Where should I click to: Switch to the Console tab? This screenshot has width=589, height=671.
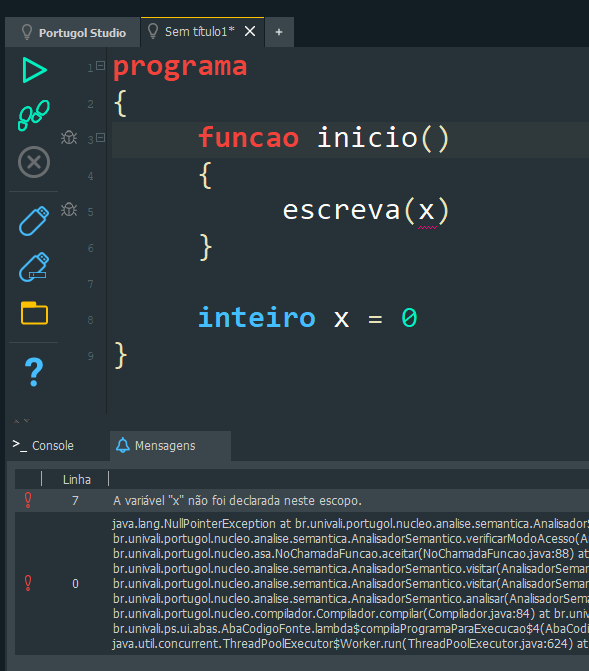(44, 445)
